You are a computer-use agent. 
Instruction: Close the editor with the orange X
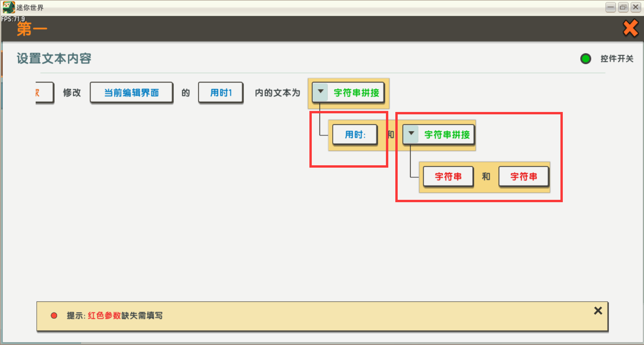point(630,28)
